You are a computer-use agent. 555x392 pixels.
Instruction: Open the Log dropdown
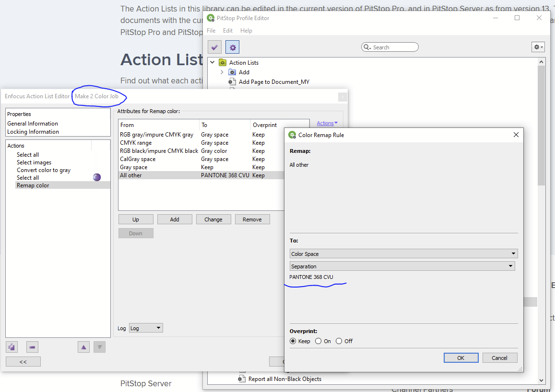point(146,328)
